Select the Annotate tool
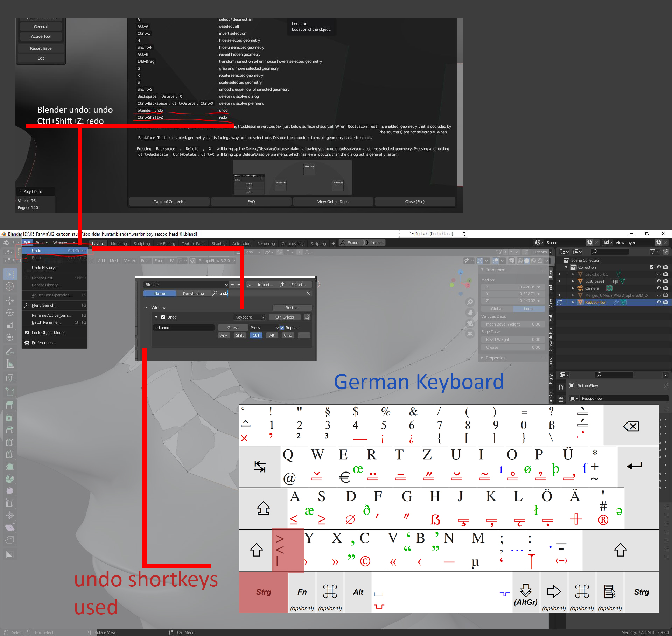 [10, 351]
